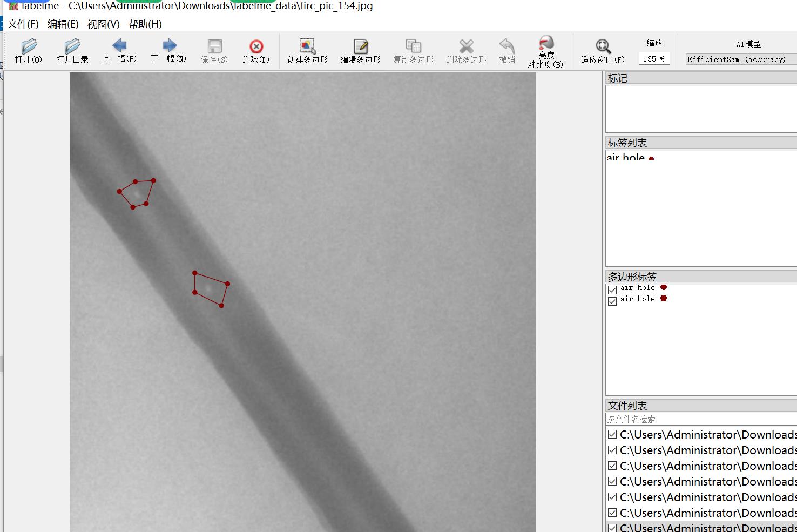Select Create Polygon (创建多边形) tool
797x532 pixels.
[x=307, y=51]
